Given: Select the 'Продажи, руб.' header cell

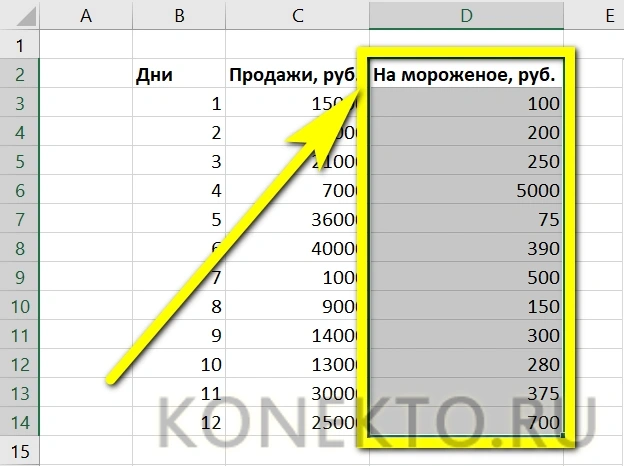Looking at the screenshot, I should coord(297,75).
